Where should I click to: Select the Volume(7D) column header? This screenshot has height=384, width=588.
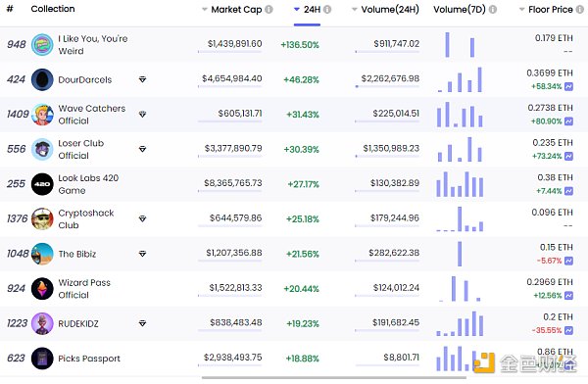460,10
